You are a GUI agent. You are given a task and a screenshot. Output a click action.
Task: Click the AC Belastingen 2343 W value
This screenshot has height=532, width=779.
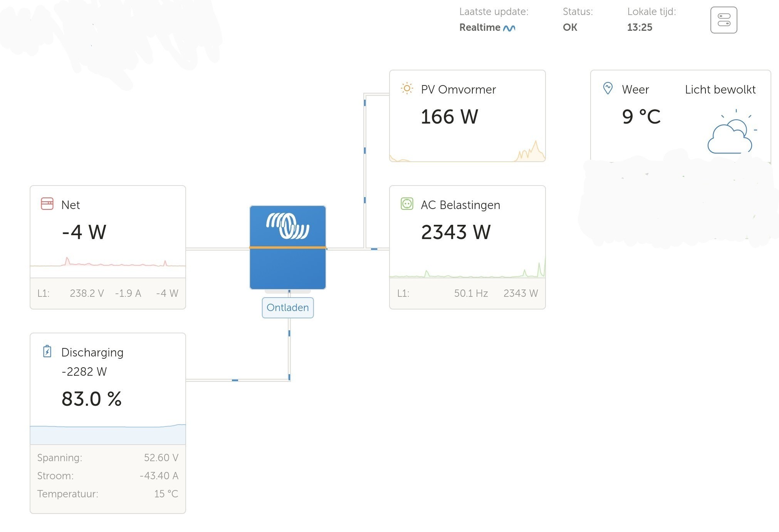point(455,232)
